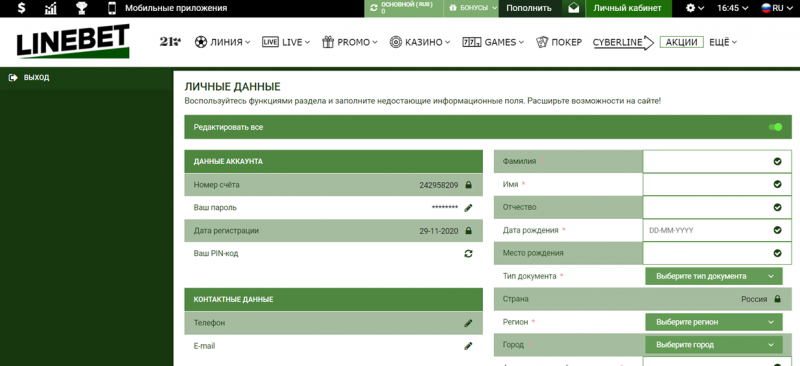Click lock icon next to Россия
This screenshot has height=366, width=800.
(777, 299)
